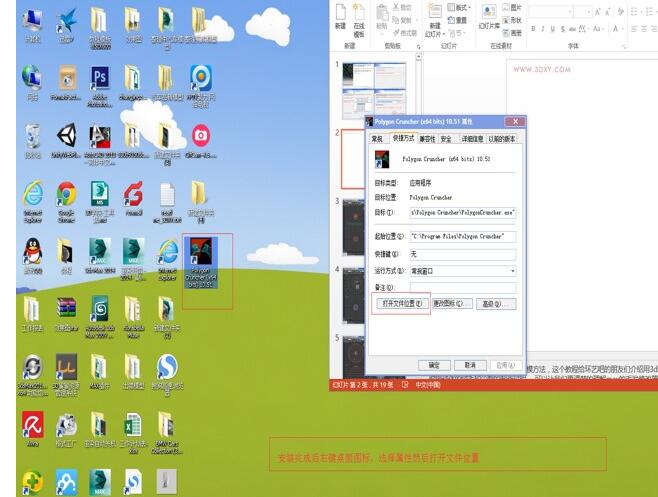Switch to the Details (详细信息) tab
The height and width of the screenshot is (497, 658).
tap(472, 139)
